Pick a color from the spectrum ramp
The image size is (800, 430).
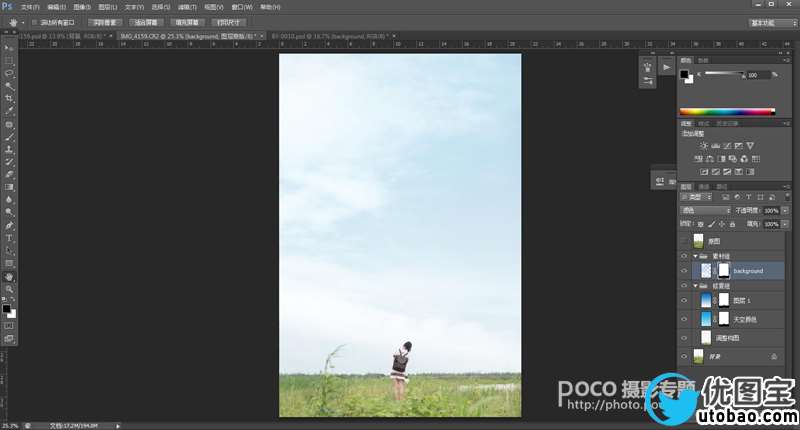point(727,112)
